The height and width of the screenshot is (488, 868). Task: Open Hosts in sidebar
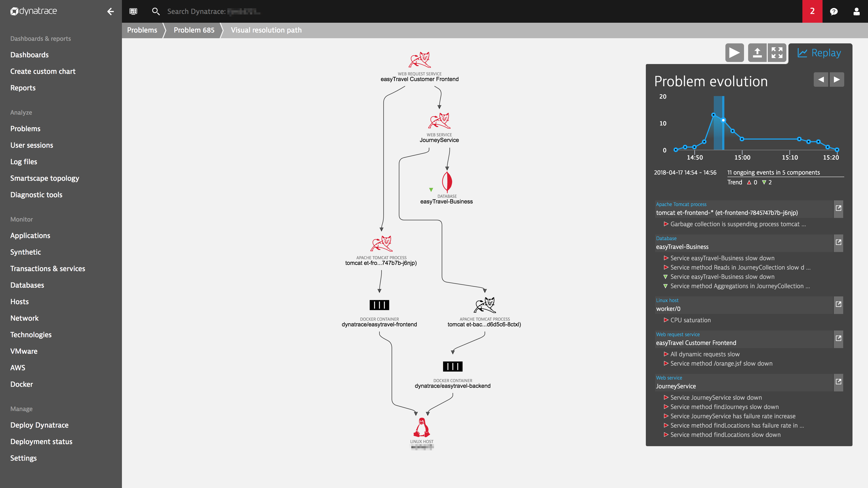(20, 301)
